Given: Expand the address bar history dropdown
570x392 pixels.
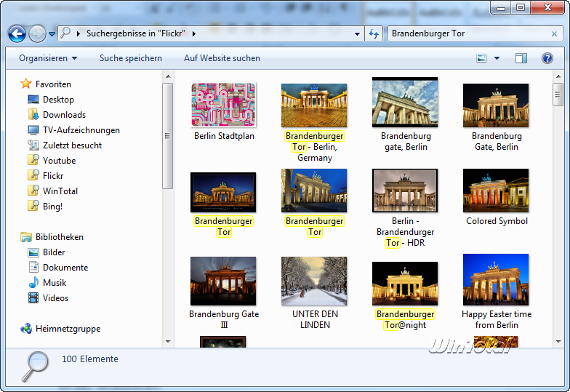Looking at the screenshot, I should click(357, 33).
